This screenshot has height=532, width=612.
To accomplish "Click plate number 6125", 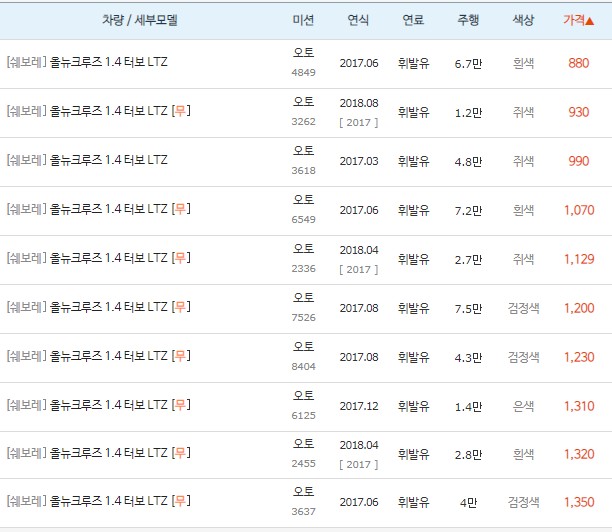I will point(303,416).
